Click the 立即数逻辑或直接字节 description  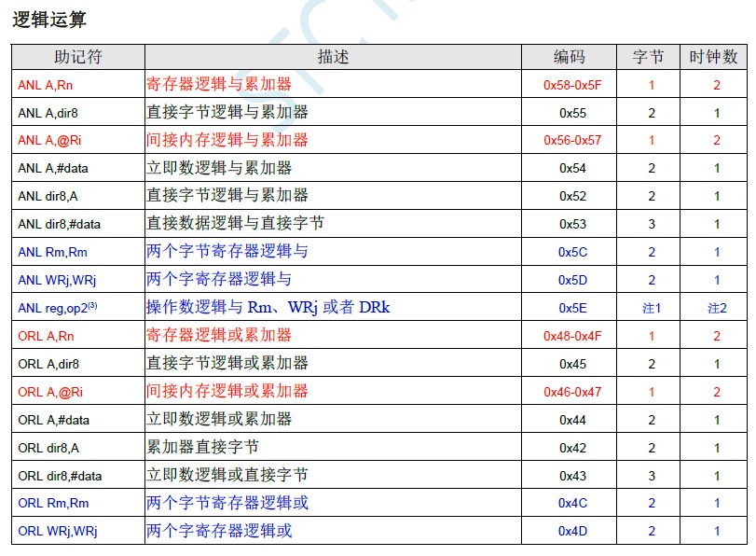pyautogui.click(x=227, y=475)
